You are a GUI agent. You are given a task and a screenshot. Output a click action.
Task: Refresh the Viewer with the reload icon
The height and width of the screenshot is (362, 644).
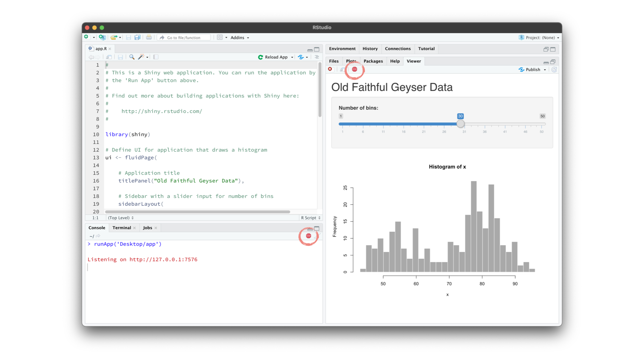tap(554, 70)
